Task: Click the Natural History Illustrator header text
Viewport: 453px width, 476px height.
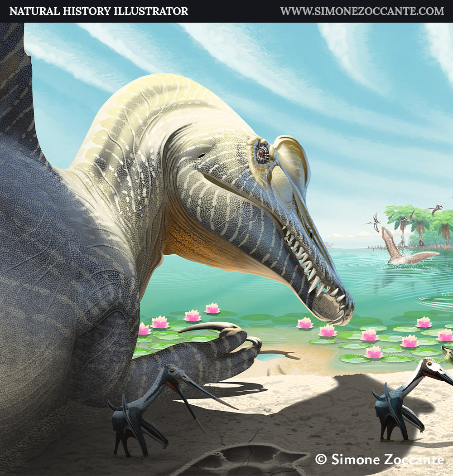Action: 99,11
